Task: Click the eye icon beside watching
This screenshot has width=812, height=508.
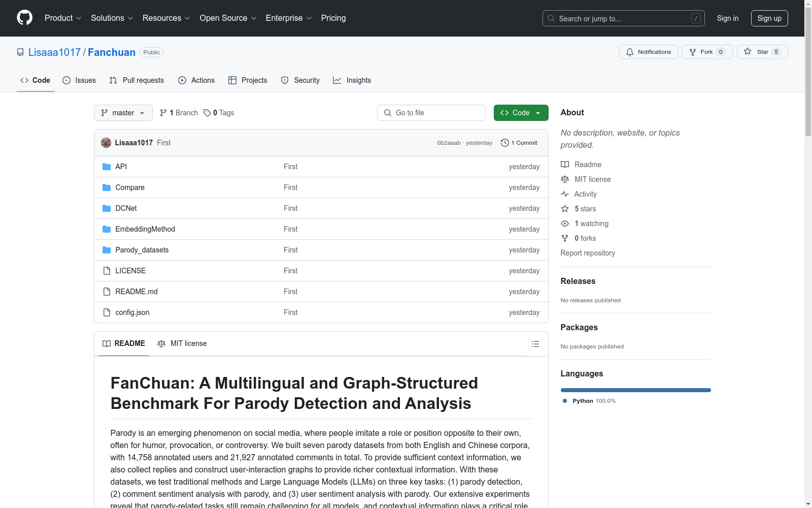Action: tap(565, 224)
